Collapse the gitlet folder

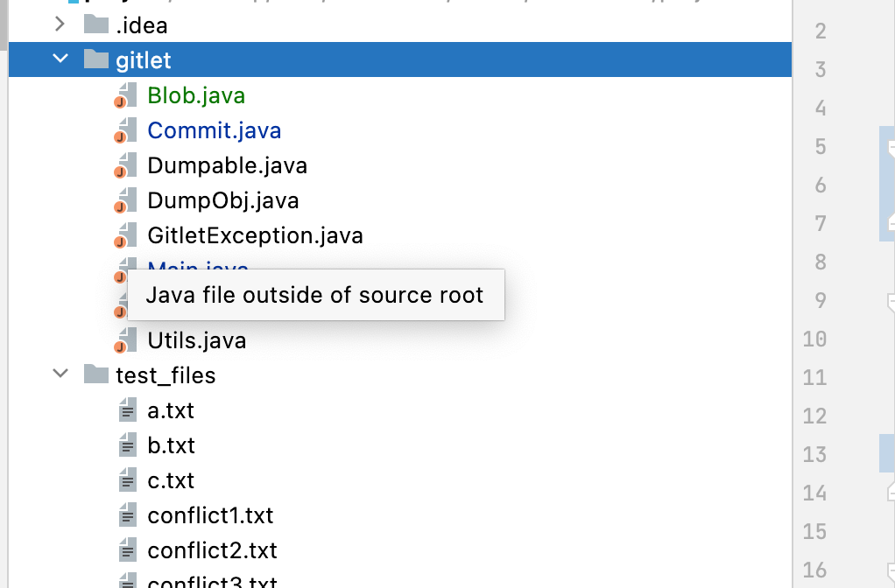tap(60, 60)
